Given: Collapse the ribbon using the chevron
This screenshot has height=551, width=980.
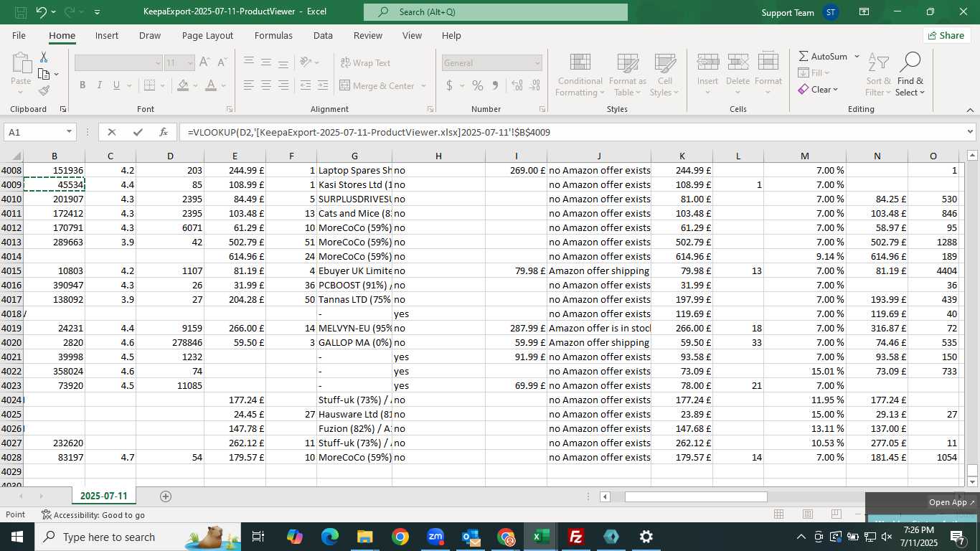Looking at the screenshot, I should tap(970, 110).
